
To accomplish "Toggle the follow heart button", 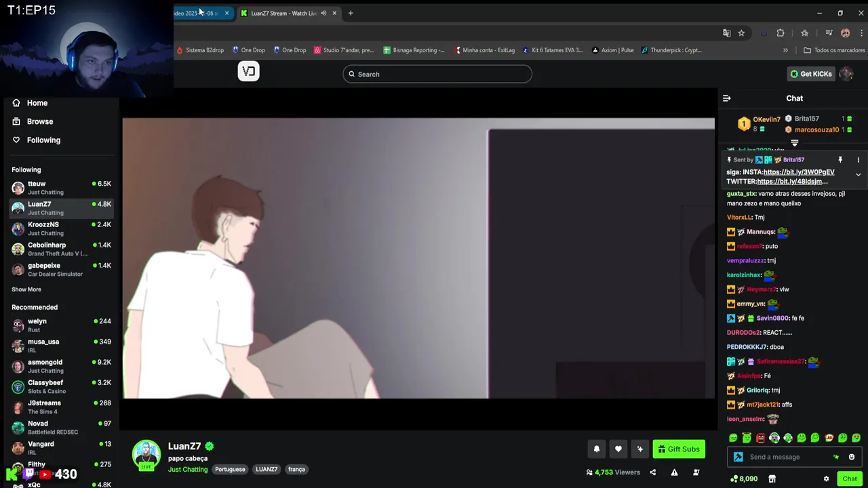I will (618, 449).
